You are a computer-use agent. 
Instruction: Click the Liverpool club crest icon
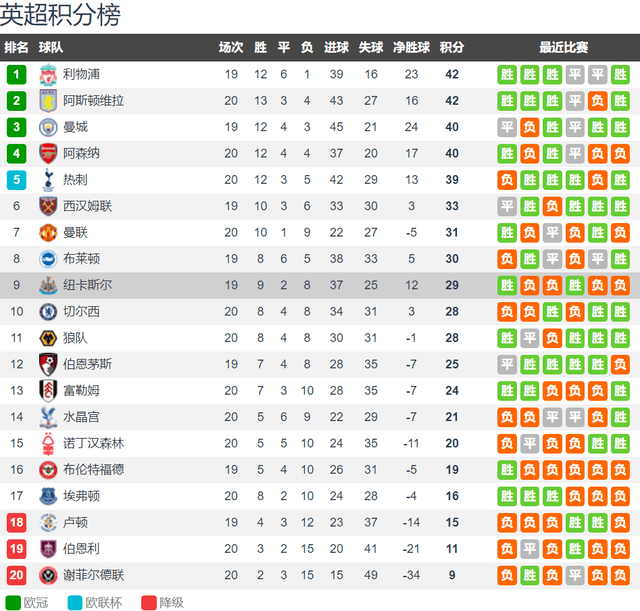click(48, 74)
